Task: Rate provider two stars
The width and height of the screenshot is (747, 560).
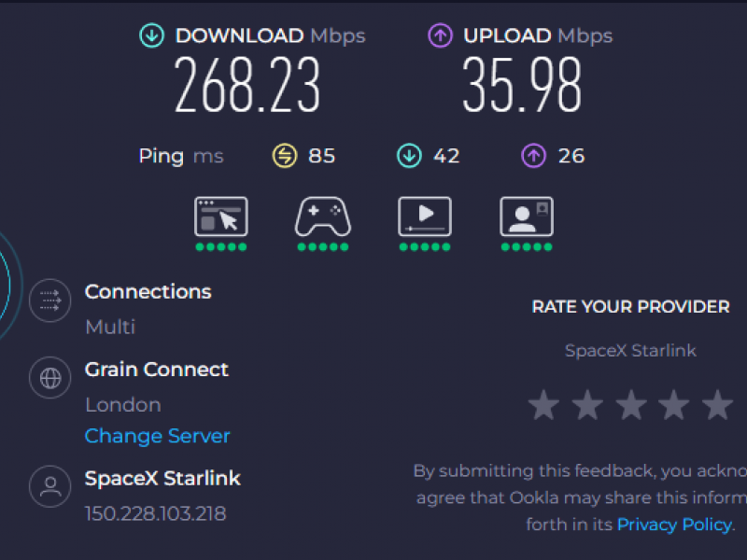Action: (x=587, y=406)
